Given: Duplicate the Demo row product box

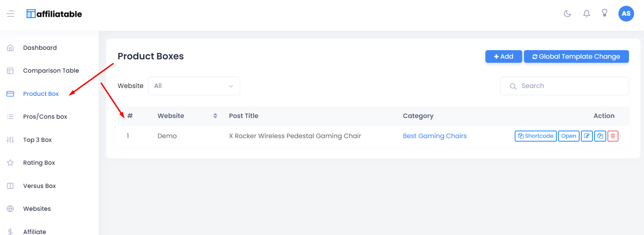Looking at the screenshot, I should coord(600,136).
